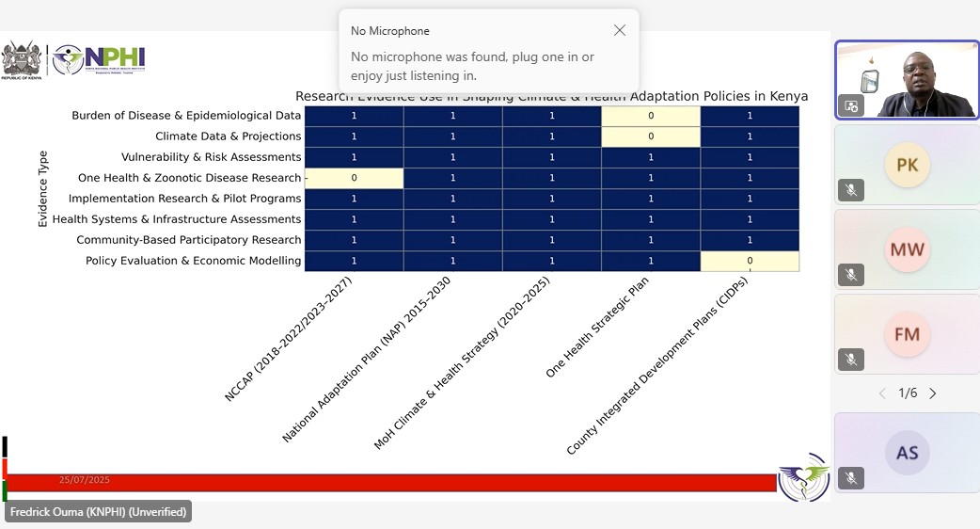Click the muted microphone icon on AS's tile
980x529 pixels.
tap(850, 478)
